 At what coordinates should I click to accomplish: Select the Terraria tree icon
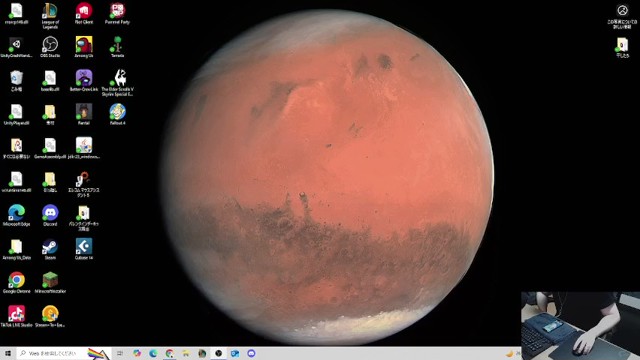click(x=118, y=47)
